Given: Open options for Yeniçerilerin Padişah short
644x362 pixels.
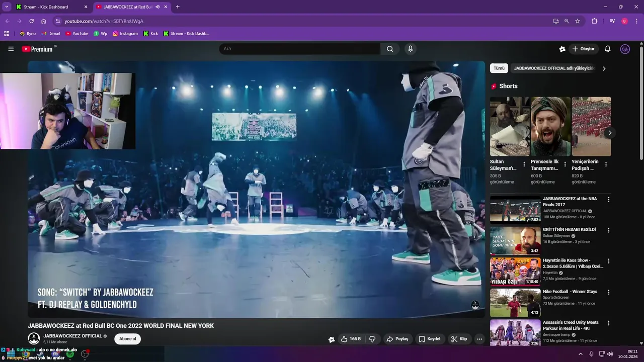Looking at the screenshot, I should 606,164.
